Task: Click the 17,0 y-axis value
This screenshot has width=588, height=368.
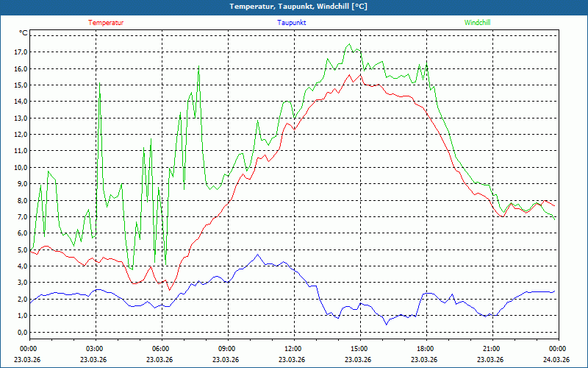Action: [x=20, y=52]
